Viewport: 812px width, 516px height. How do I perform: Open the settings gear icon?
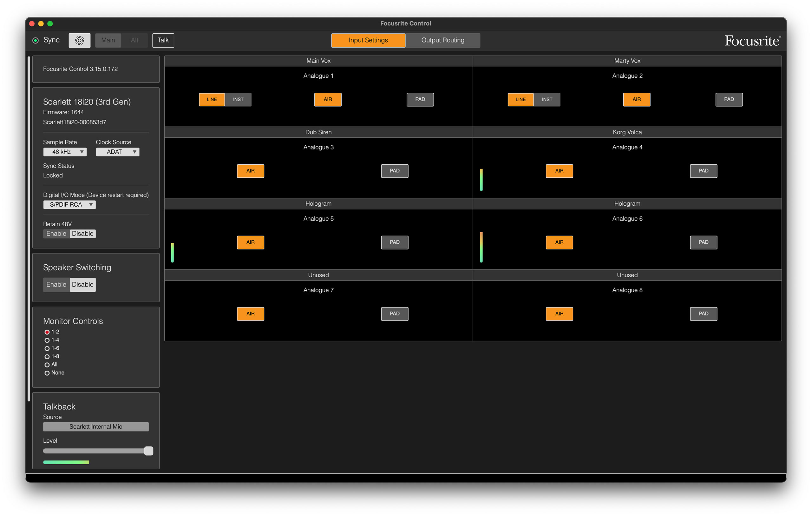pos(80,40)
